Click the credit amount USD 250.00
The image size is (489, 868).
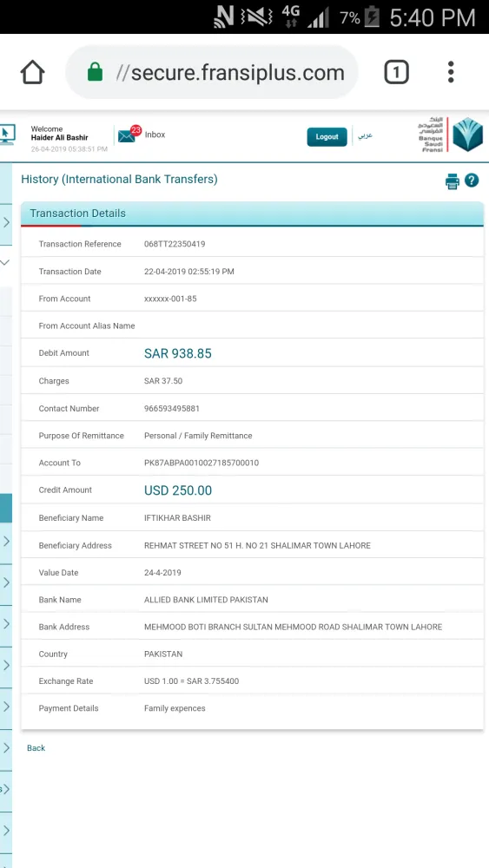(178, 490)
